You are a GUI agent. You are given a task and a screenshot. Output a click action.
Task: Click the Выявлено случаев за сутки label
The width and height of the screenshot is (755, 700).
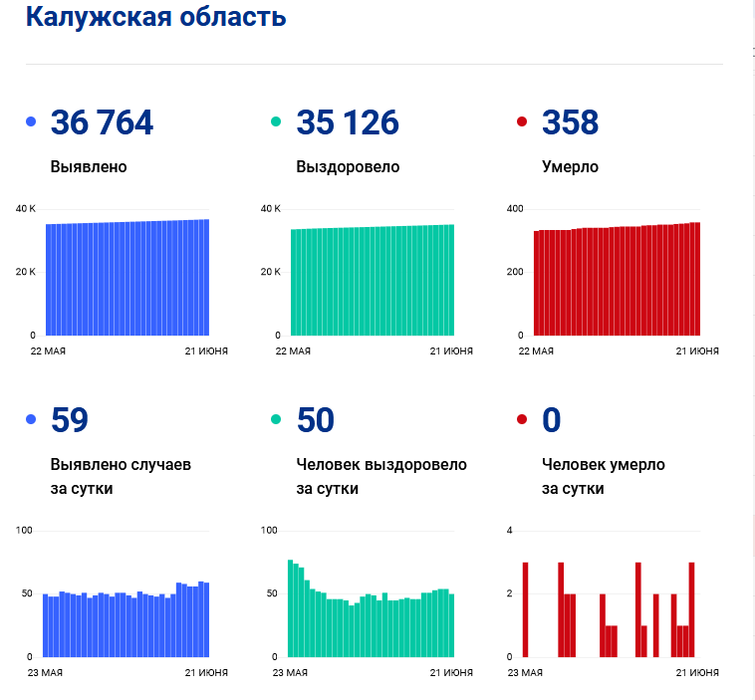(121, 477)
